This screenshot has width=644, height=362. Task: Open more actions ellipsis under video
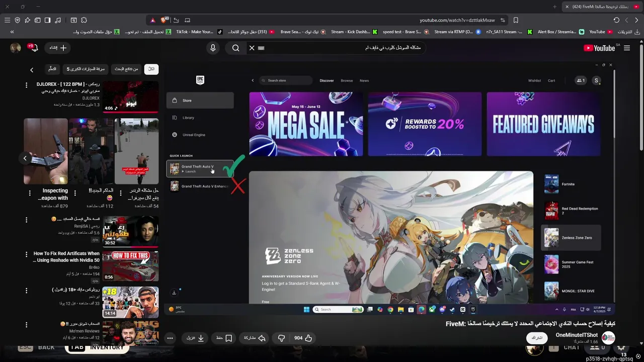pyautogui.click(x=170, y=338)
